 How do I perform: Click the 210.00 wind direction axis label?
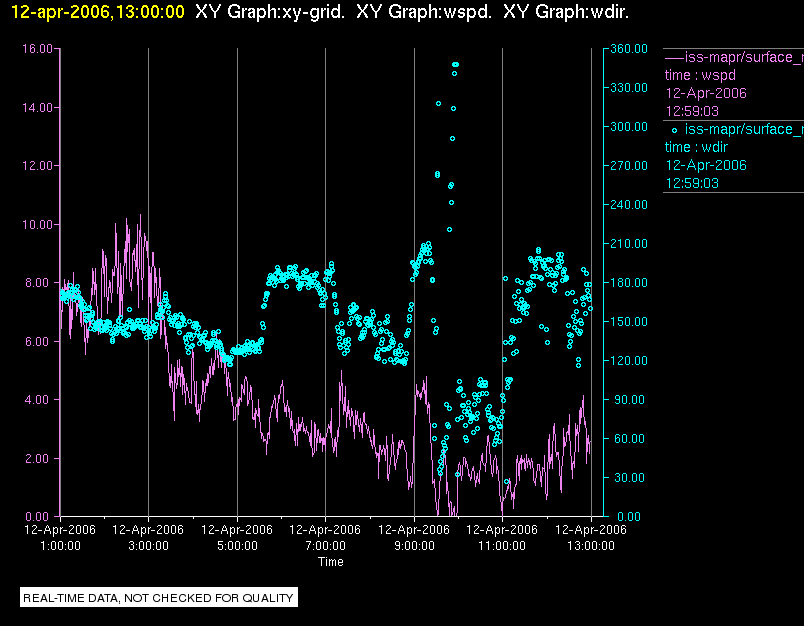click(x=629, y=244)
